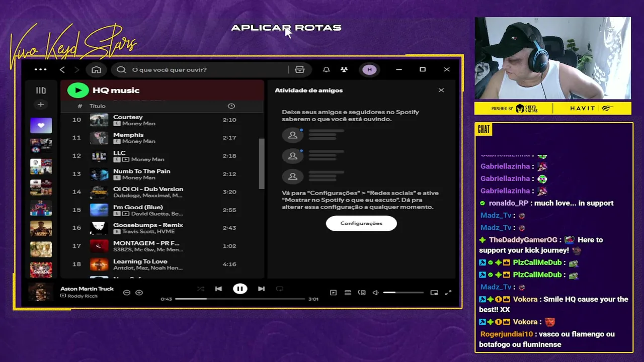Enter full screen mode icon
The height and width of the screenshot is (362, 644).
(448, 293)
